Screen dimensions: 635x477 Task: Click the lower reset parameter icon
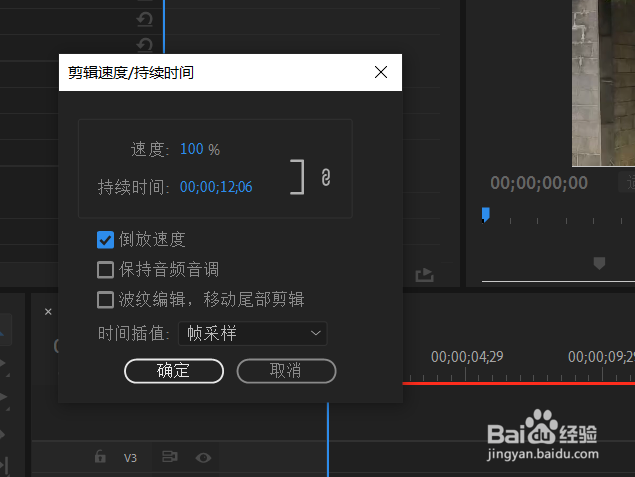[x=145, y=45]
